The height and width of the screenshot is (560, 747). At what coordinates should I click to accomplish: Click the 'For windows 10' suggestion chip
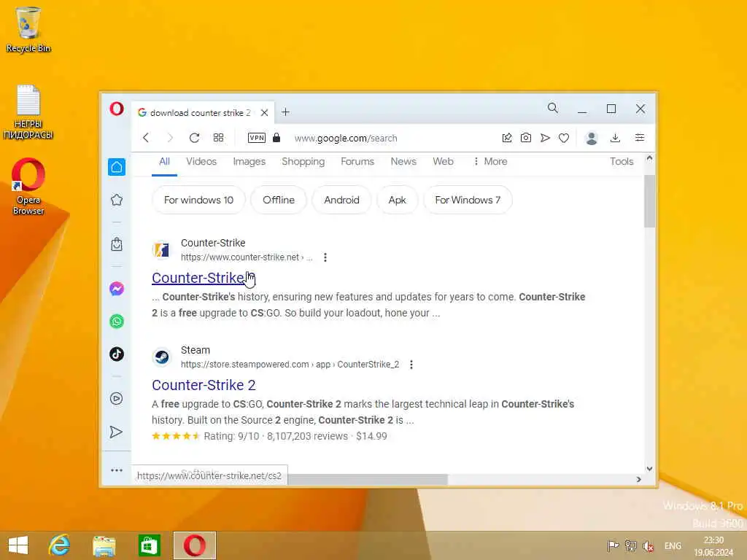(198, 200)
